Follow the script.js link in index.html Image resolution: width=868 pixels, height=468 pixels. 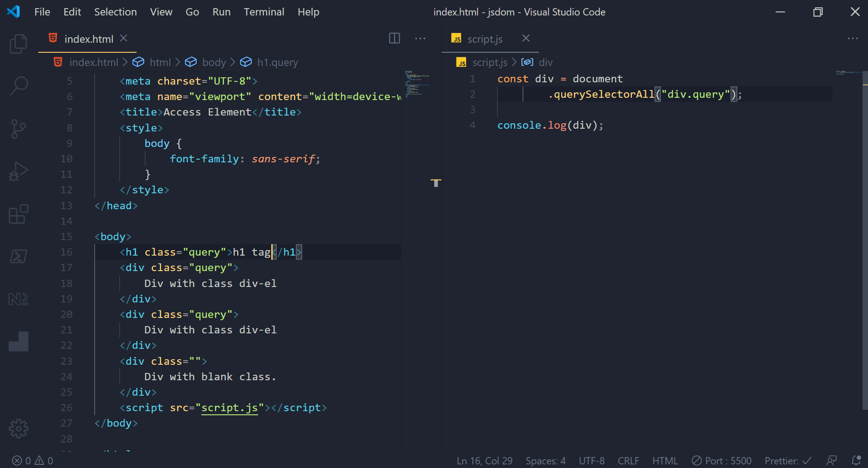tap(230, 408)
